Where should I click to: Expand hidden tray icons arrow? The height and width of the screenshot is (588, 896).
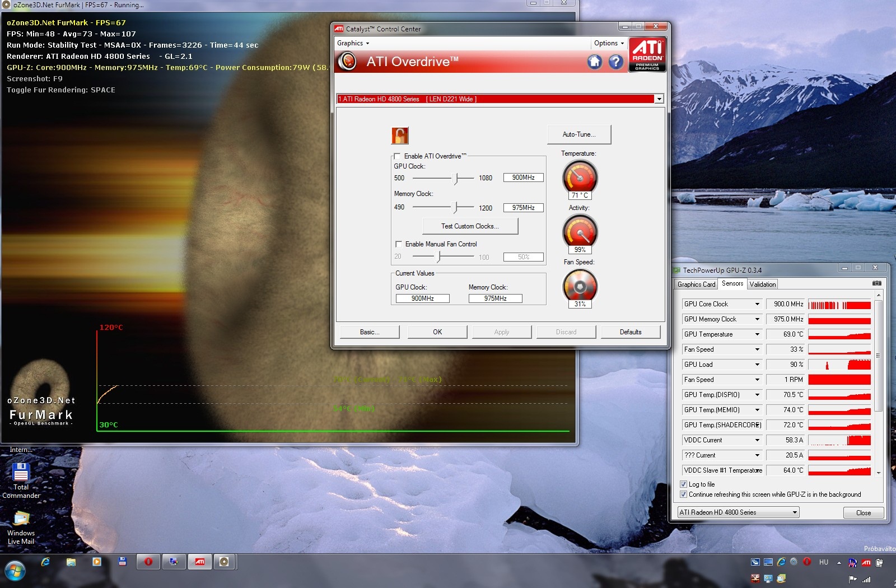[839, 562]
